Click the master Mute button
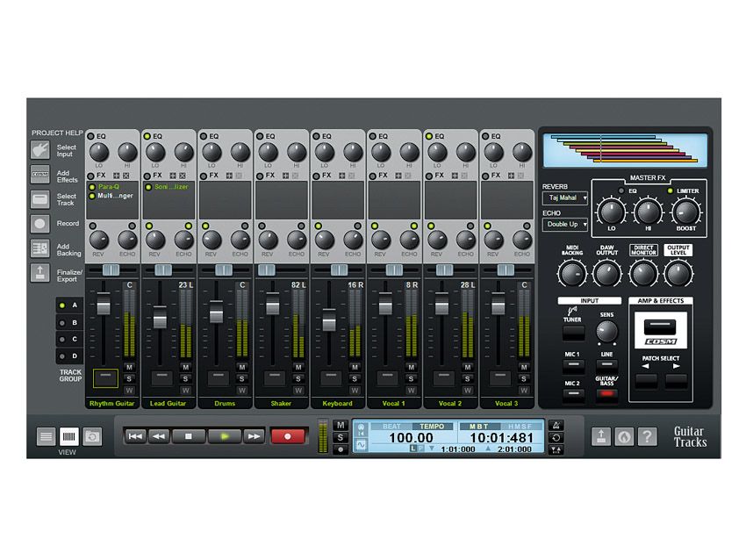746x560 pixels. 341,426
